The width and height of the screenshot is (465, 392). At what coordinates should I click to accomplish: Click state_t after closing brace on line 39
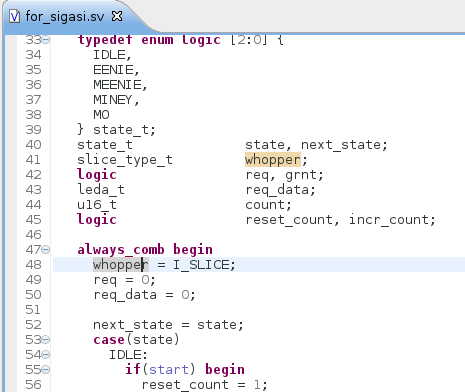click(x=121, y=130)
